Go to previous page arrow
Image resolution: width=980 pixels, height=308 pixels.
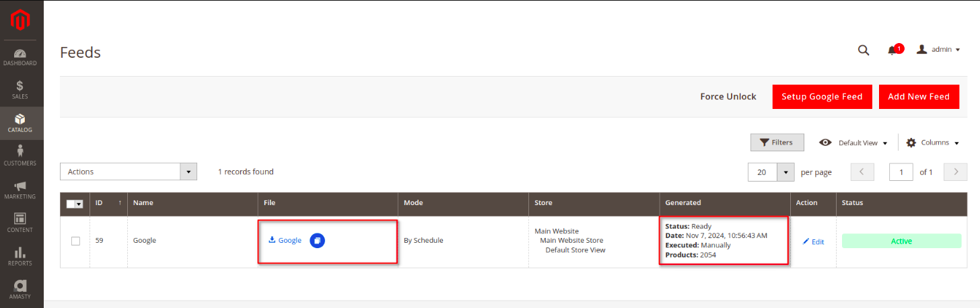pos(862,172)
